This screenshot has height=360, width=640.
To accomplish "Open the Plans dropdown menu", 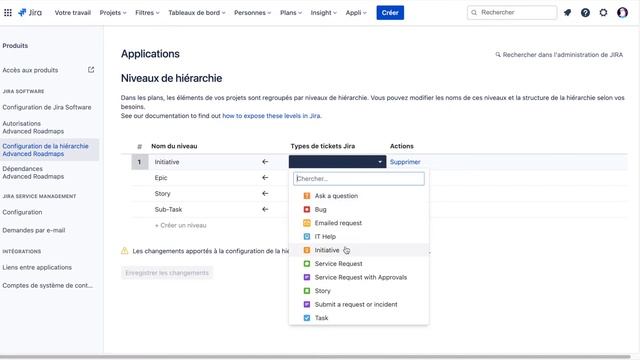I will click(x=291, y=13).
